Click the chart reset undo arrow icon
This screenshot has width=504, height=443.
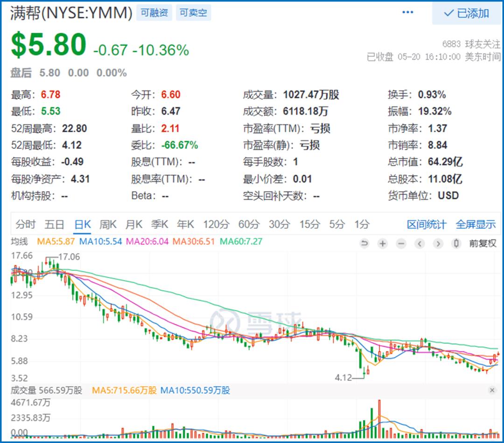[364, 243]
